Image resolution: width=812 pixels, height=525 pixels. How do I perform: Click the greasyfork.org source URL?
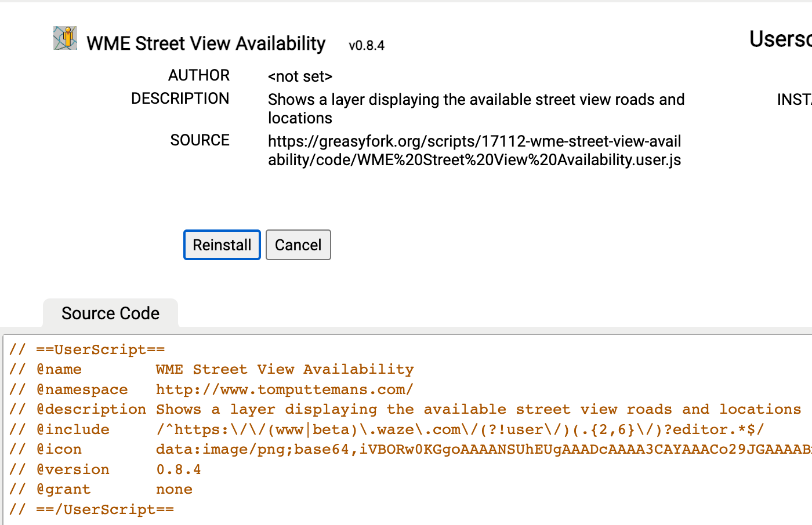tap(474, 151)
